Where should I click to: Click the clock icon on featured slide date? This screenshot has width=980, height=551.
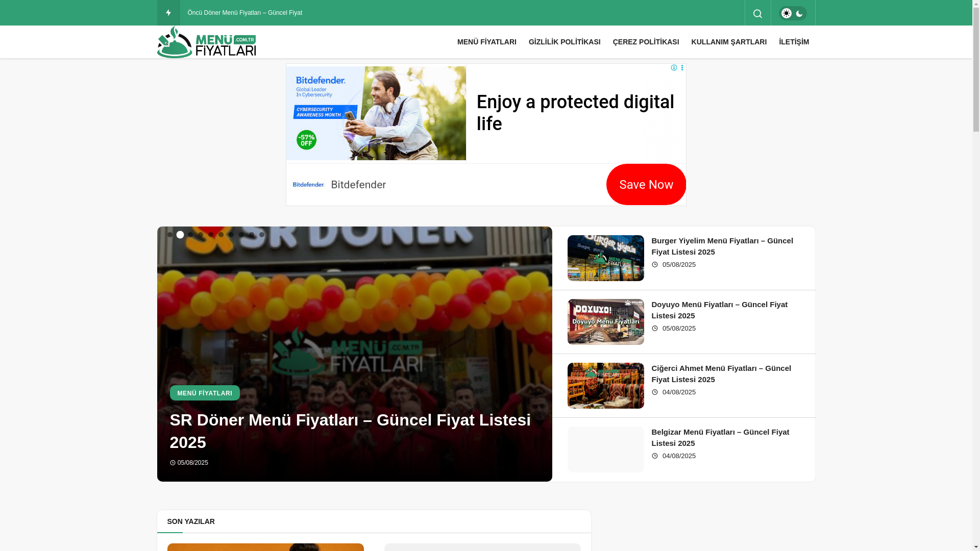[173, 463]
